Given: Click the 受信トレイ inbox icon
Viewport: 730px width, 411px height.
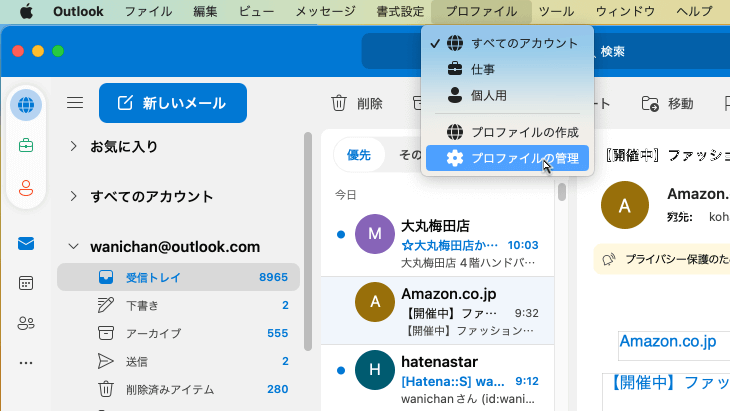Looking at the screenshot, I should point(106,277).
